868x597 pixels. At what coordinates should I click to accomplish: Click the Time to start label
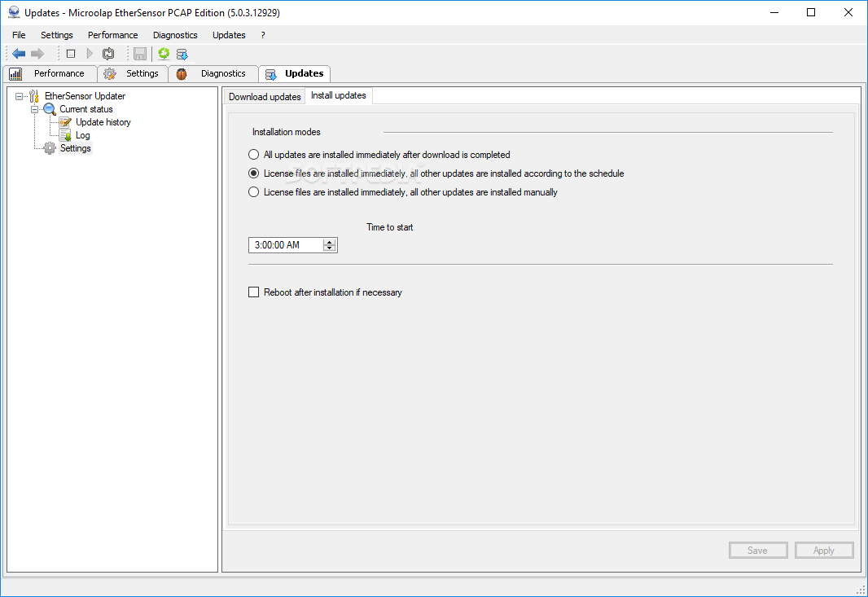[390, 227]
